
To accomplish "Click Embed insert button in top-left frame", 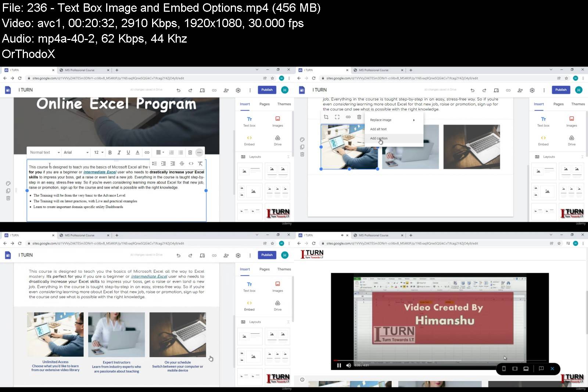I will [249, 140].
